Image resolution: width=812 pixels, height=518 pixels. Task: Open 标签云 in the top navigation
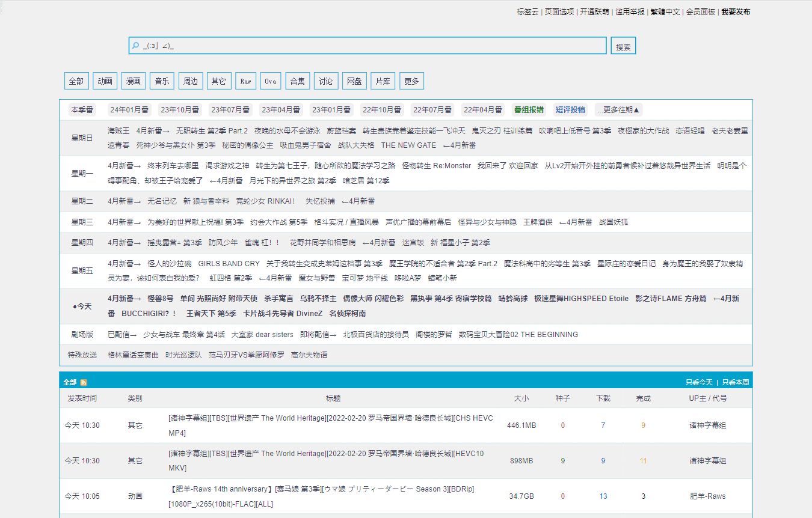[527, 12]
